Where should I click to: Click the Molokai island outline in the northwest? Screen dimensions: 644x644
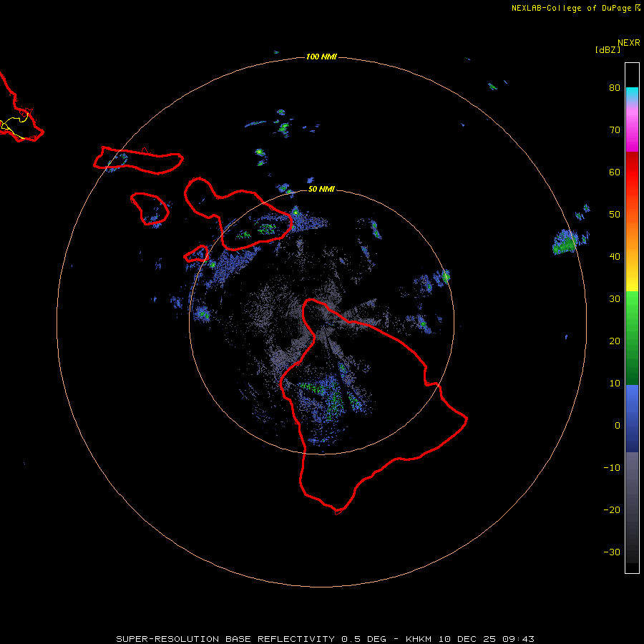coord(138,160)
